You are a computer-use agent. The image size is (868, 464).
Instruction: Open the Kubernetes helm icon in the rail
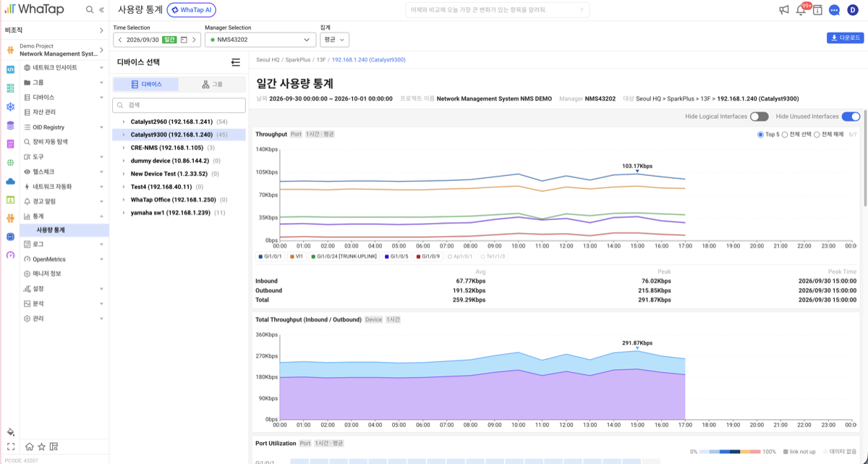[x=10, y=106]
